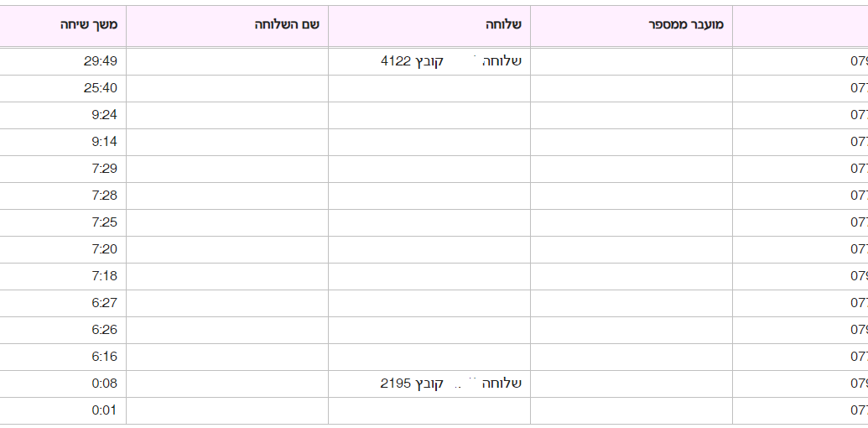This screenshot has height=428, width=868.
Task: Click the 9:24 call duration cell
Action: pos(104,115)
